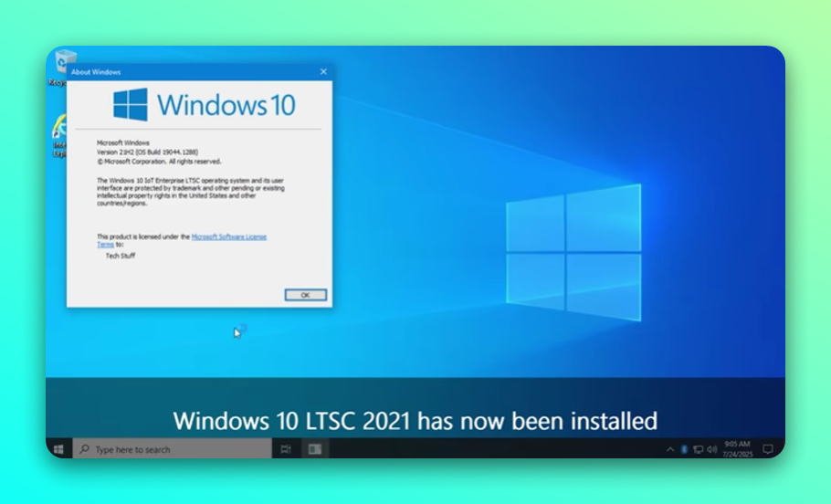Click the Windows Start button
831x504 pixels.
pyautogui.click(x=58, y=449)
